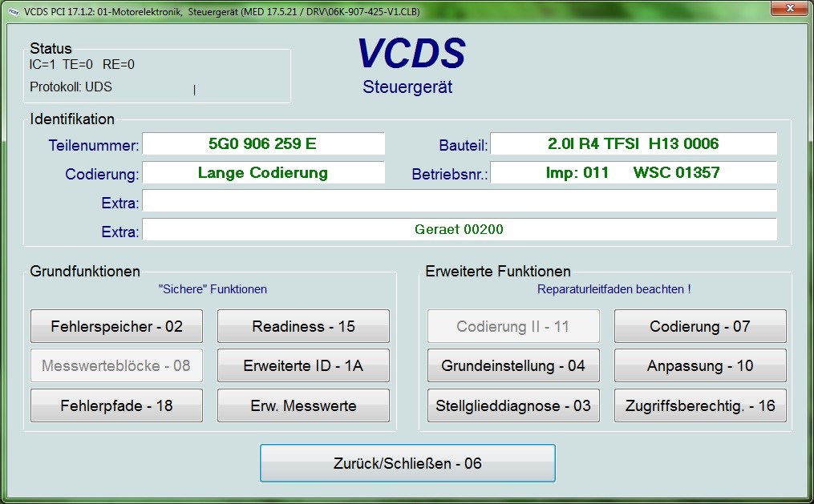This screenshot has width=814, height=504.
Task: Open Zugriffsberechtig. - 16 security access
Action: (x=699, y=405)
